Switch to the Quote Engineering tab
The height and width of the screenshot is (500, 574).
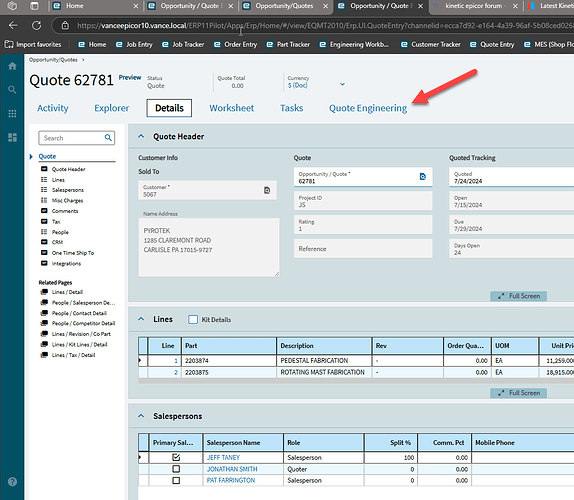tap(368, 108)
